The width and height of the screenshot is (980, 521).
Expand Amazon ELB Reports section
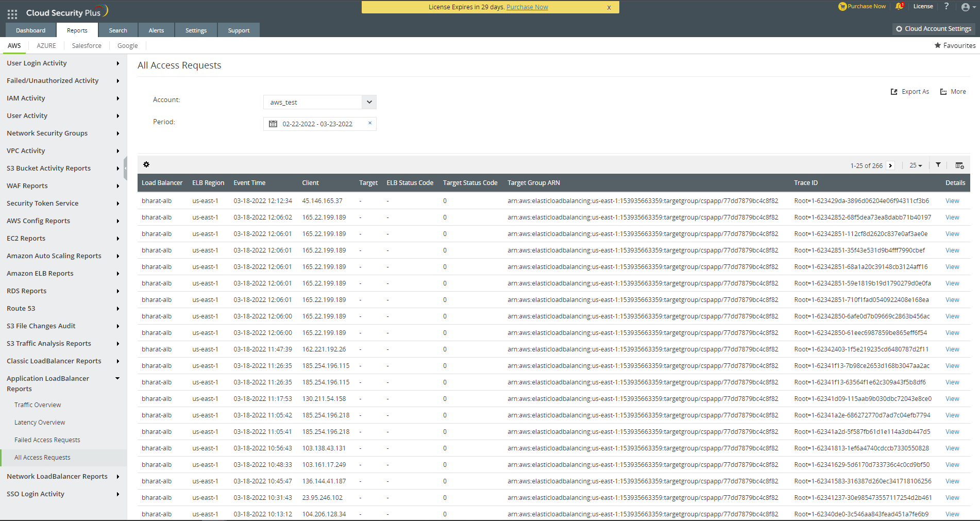[x=63, y=274]
